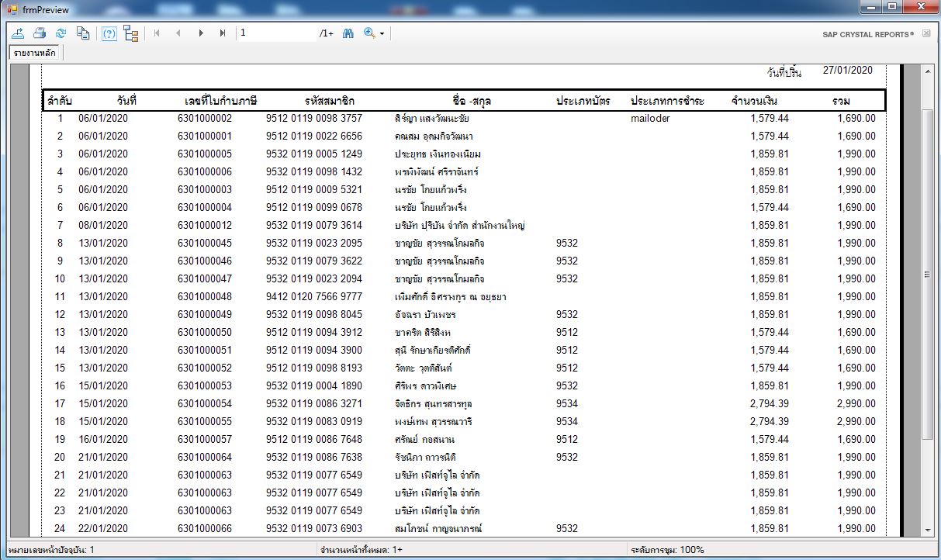The image size is (941, 560).
Task: Click the Zoom magnifier icon
Action: coord(369,33)
